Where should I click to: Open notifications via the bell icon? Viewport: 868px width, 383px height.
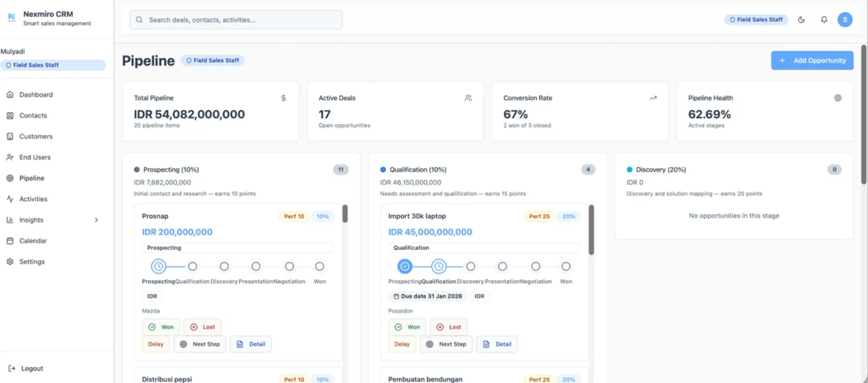click(824, 19)
